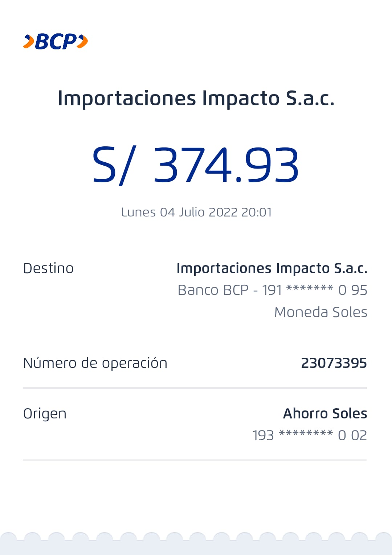The image size is (392, 555).
Task: Select operation number 23073395
Action: pyautogui.click(x=334, y=363)
